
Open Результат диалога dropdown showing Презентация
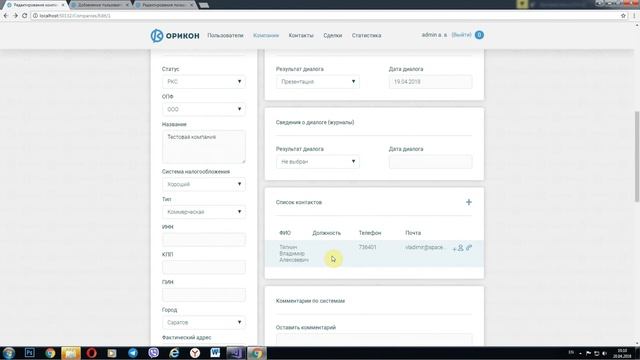point(318,82)
